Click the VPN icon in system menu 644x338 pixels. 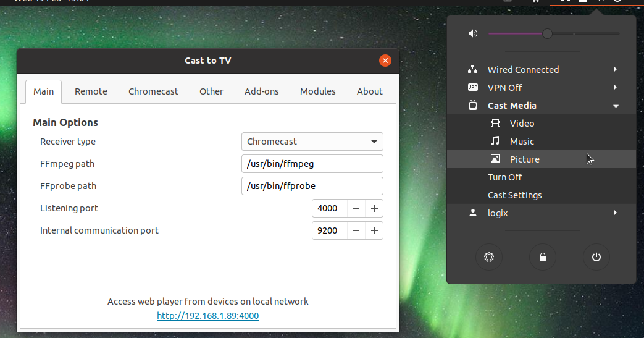click(x=473, y=87)
